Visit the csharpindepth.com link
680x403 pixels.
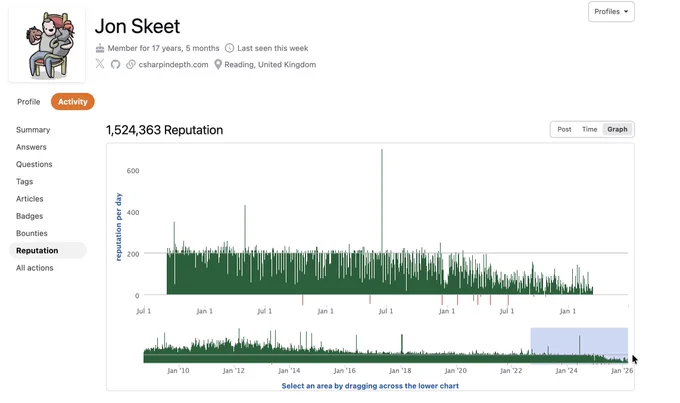pos(173,65)
